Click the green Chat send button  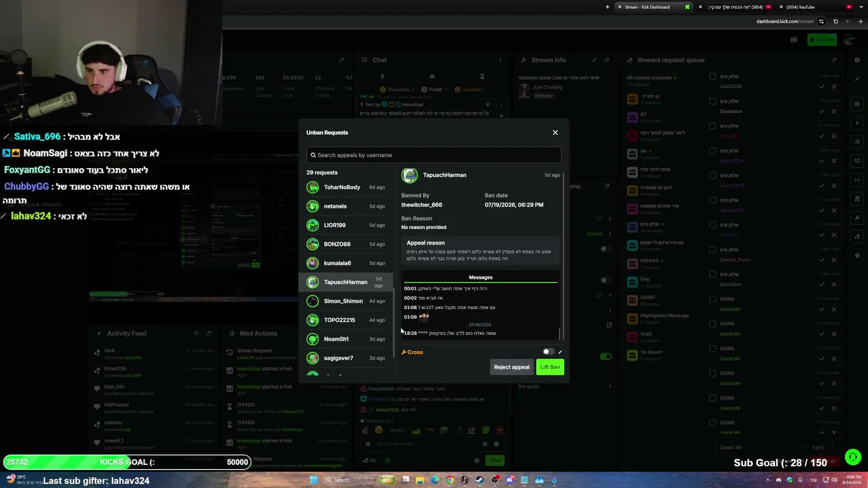[495, 460]
